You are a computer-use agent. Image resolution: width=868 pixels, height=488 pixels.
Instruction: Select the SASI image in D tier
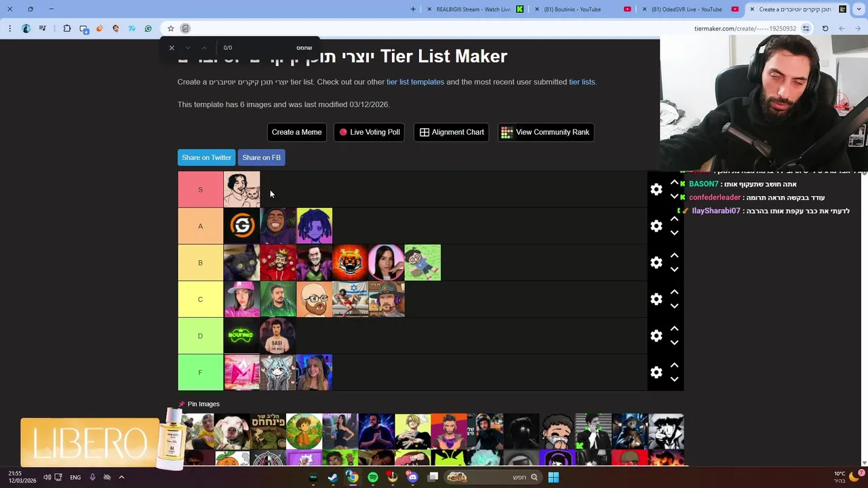tap(278, 335)
